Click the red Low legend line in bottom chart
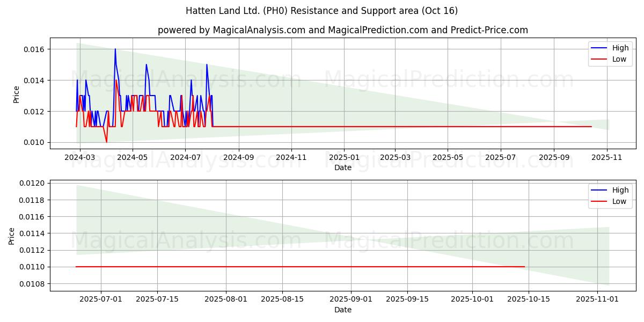Screen dimensions: 644x322 coord(599,201)
